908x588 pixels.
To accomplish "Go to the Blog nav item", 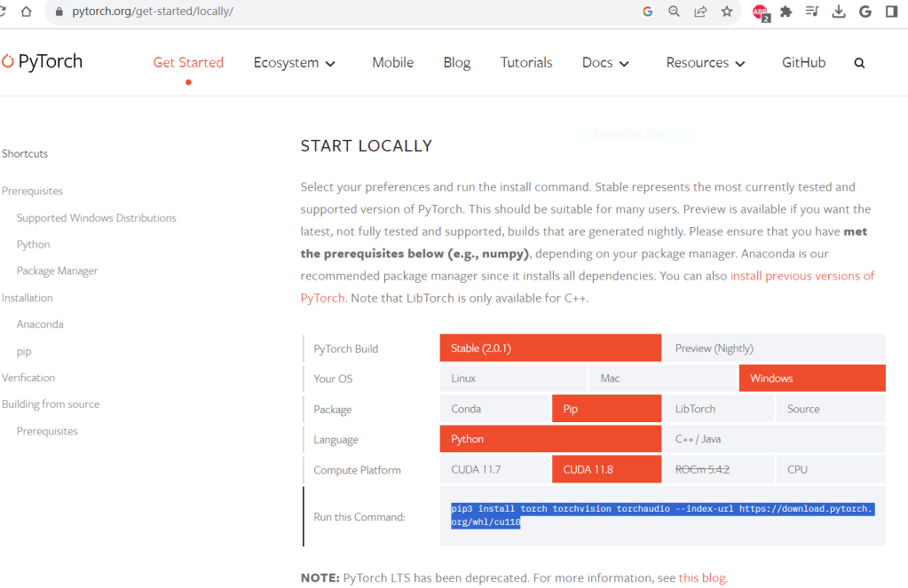I will (457, 63).
